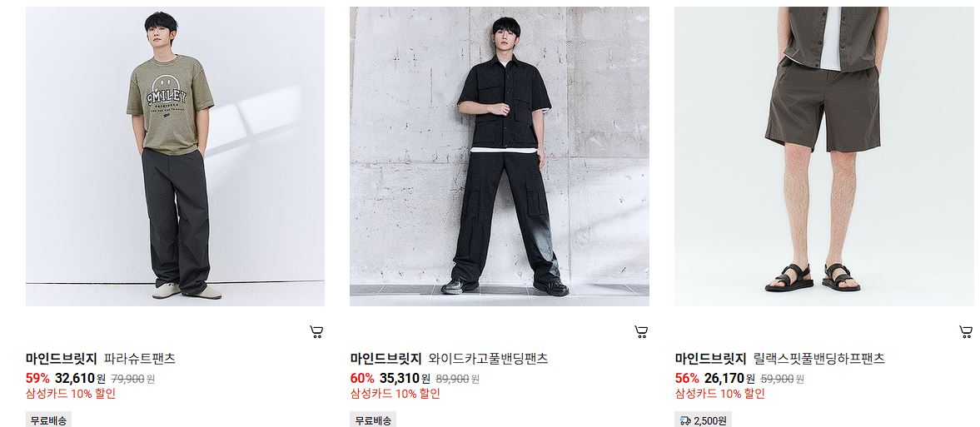The width and height of the screenshot is (980, 427).
Task: Add 파라슈트팬츠 to cart via cart icon
Action: [317, 332]
